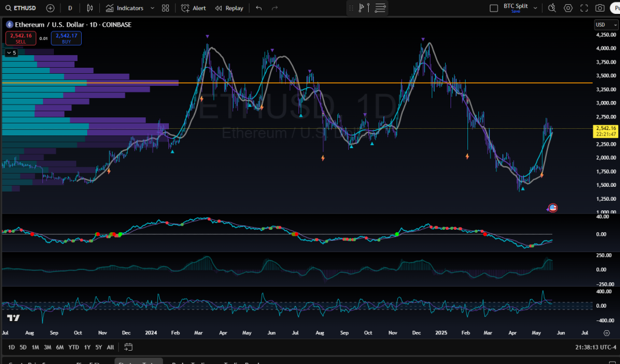This screenshot has height=364, width=620.
Task: Click the red SELL 2,542.16 button
Action: 21,38
